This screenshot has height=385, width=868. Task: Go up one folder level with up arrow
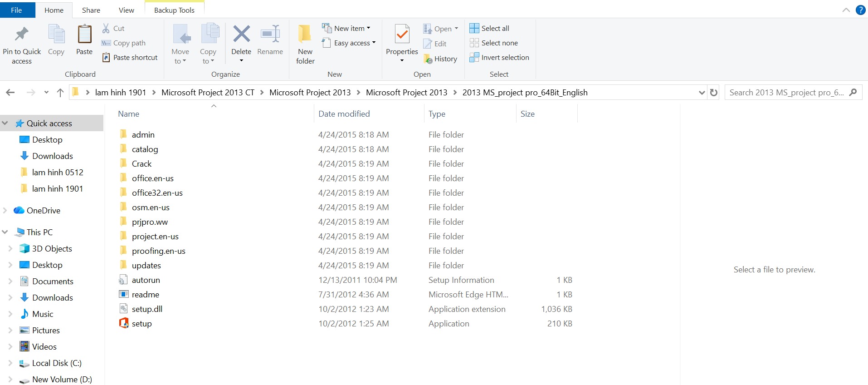(60, 93)
